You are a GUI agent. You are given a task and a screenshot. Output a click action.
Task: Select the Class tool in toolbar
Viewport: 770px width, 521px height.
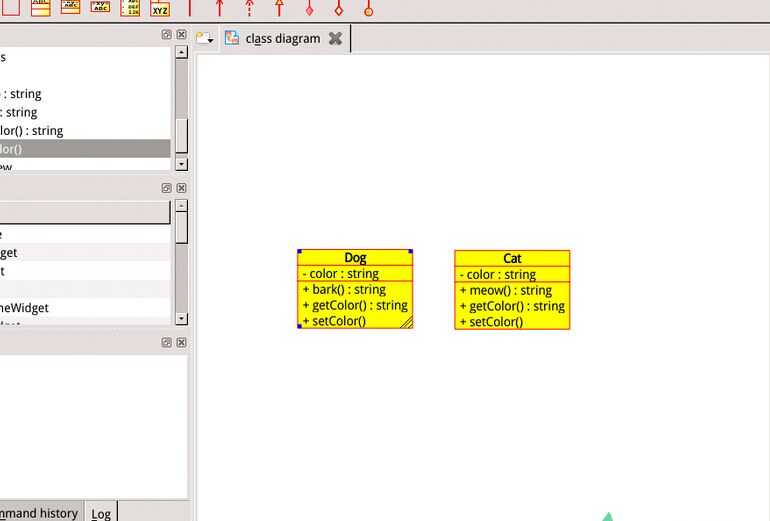pyautogui.click(x=40, y=7)
